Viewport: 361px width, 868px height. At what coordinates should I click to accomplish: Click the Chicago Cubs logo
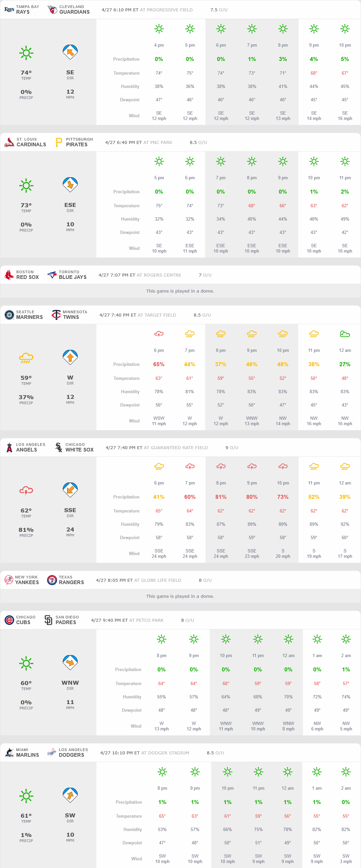coord(9,620)
